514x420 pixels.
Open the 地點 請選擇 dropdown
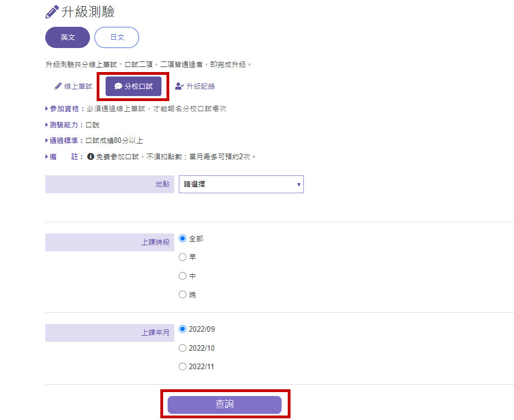click(x=241, y=184)
